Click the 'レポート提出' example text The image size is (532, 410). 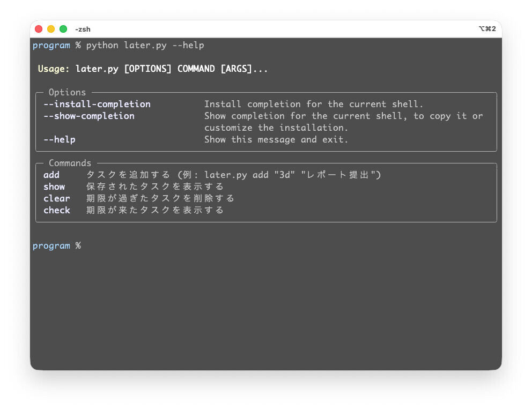(x=337, y=175)
